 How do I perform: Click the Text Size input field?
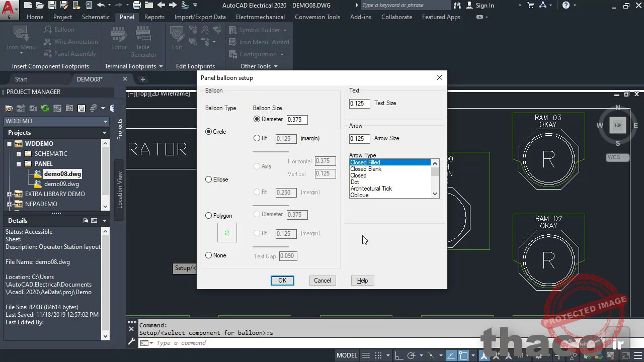pos(359,104)
